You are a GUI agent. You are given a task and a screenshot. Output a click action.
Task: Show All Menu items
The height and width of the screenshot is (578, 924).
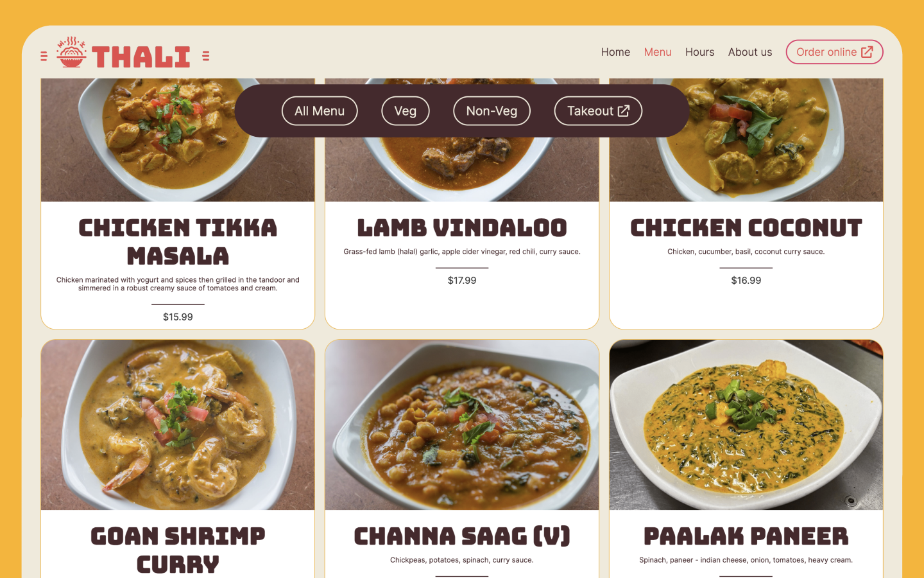click(x=320, y=111)
